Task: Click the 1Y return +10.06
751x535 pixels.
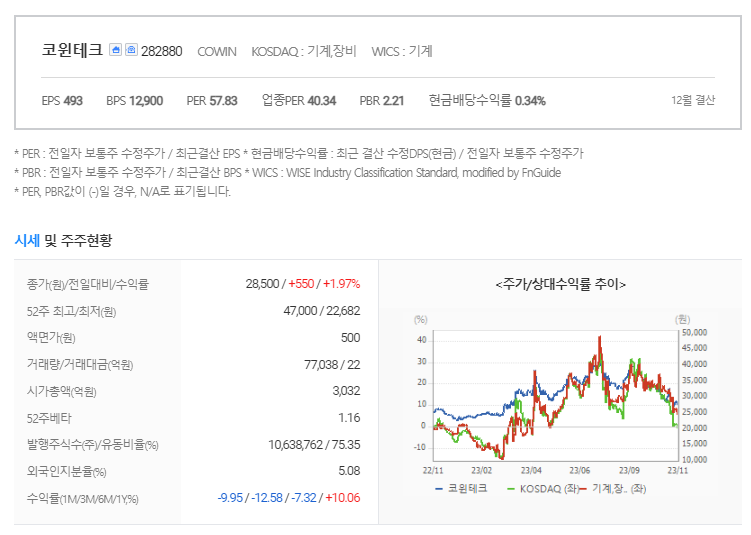Action: point(342,498)
